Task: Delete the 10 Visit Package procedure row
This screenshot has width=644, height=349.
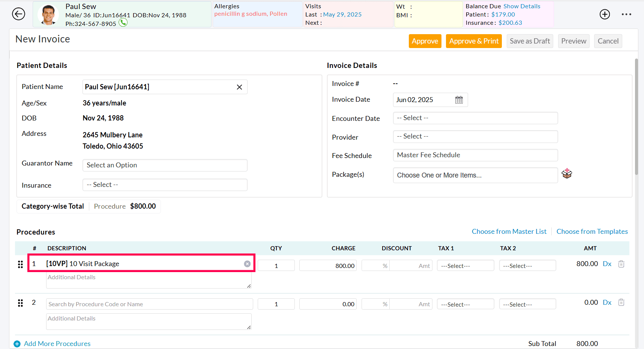Action: (621, 264)
